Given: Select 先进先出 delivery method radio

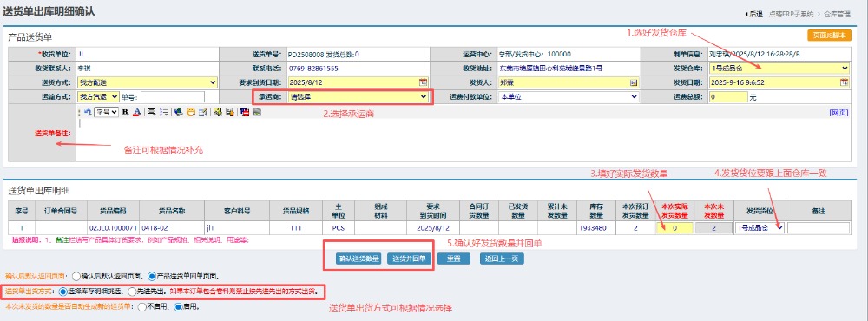Looking at the screenshot, I should pos(132,291).
